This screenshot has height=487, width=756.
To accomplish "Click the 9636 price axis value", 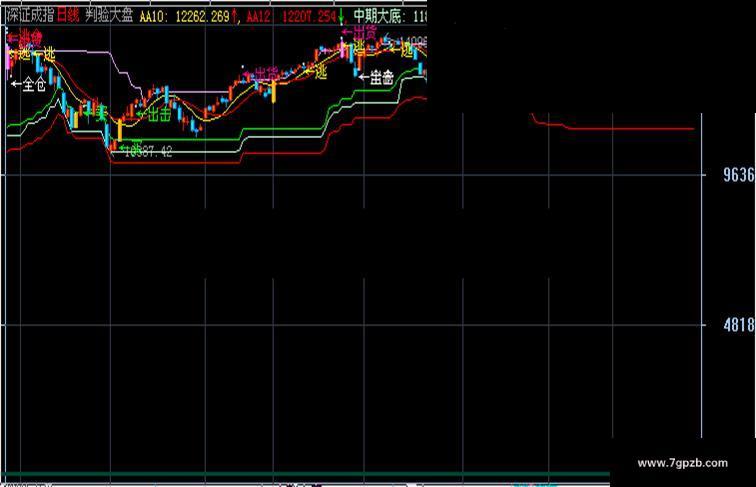I will [739, 175].
